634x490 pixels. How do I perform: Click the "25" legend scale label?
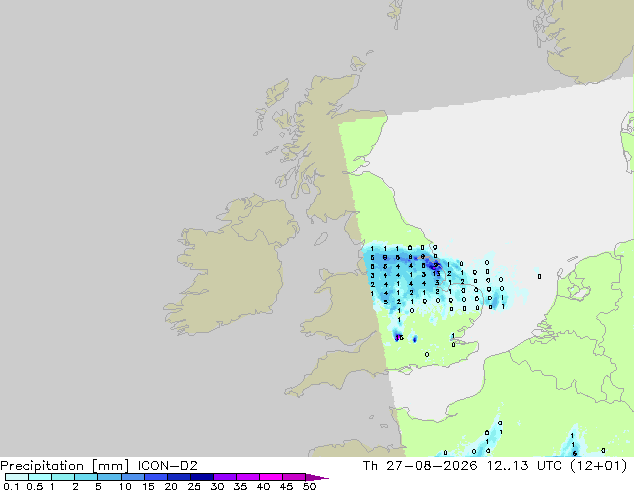click(194, 486)
